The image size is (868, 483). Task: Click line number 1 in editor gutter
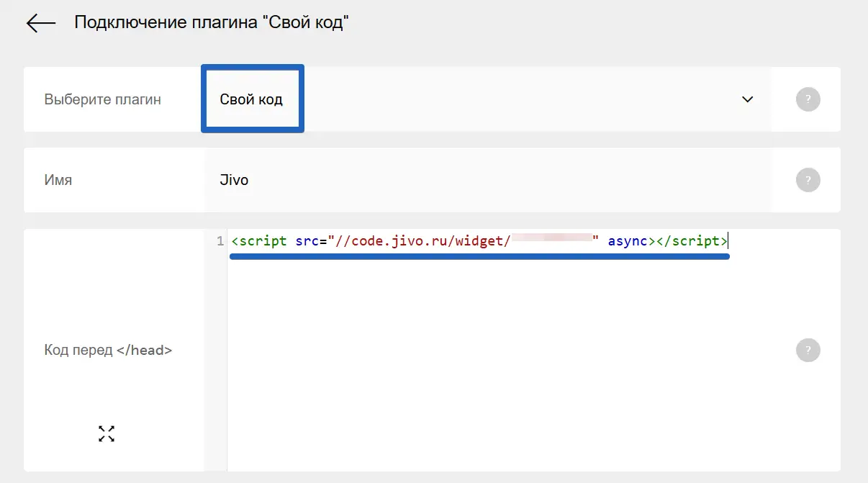pyautogui.click(x=220, y=241)
